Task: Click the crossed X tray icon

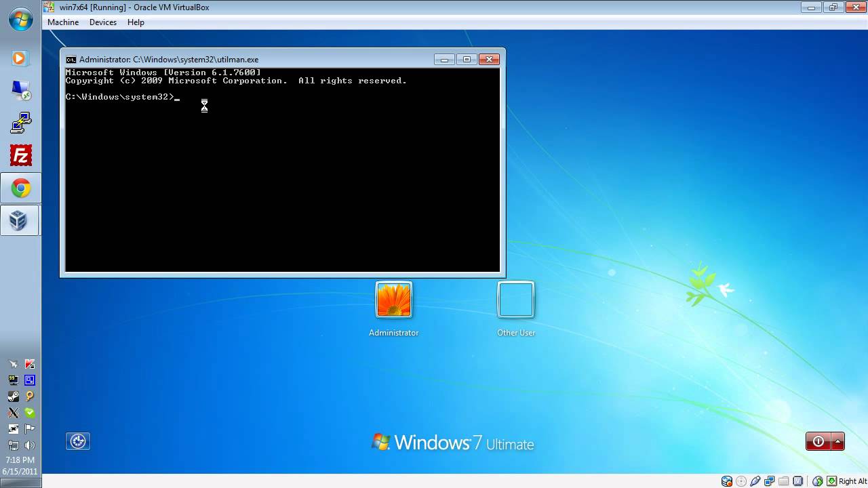Action: 14,412
